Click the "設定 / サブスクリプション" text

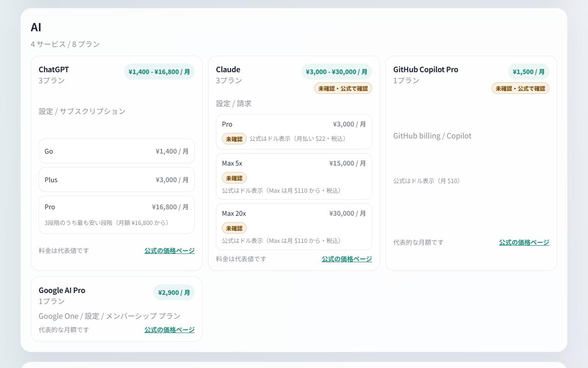[x=82, y=111]
